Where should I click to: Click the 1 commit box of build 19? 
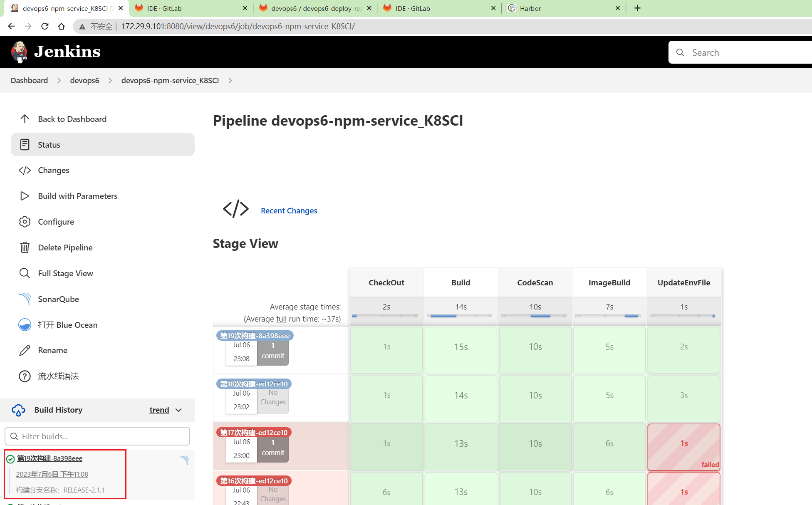273,353
